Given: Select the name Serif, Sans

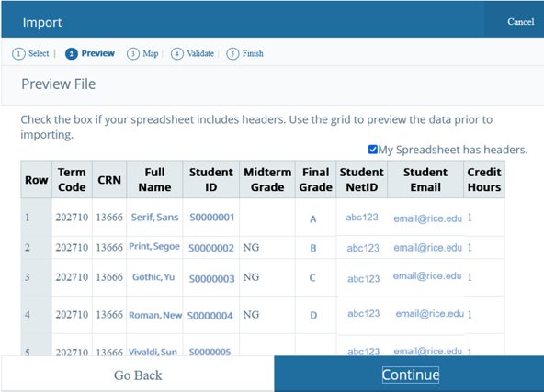Looking at the screenshot, I should point(154,218).
